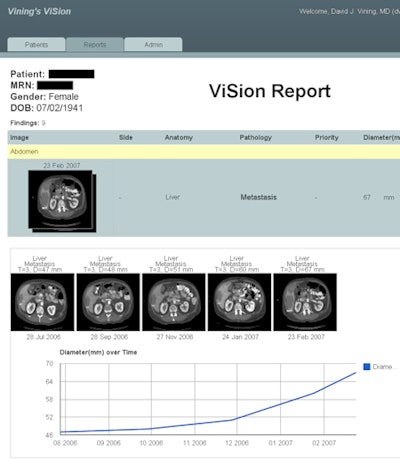Click the Diameter(mm) over Time chart title
400x460 pixels.
98,352
